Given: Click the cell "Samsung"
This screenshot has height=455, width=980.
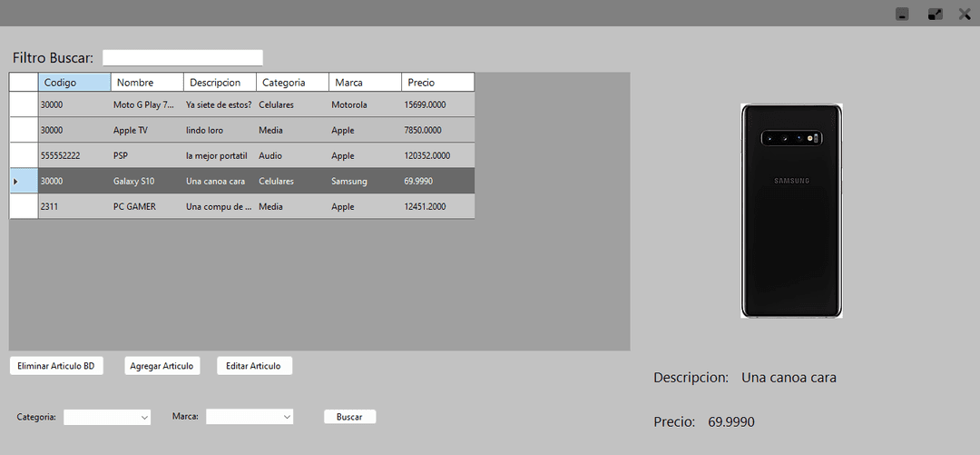Looking at the screenshot, I should click(365, 181).
